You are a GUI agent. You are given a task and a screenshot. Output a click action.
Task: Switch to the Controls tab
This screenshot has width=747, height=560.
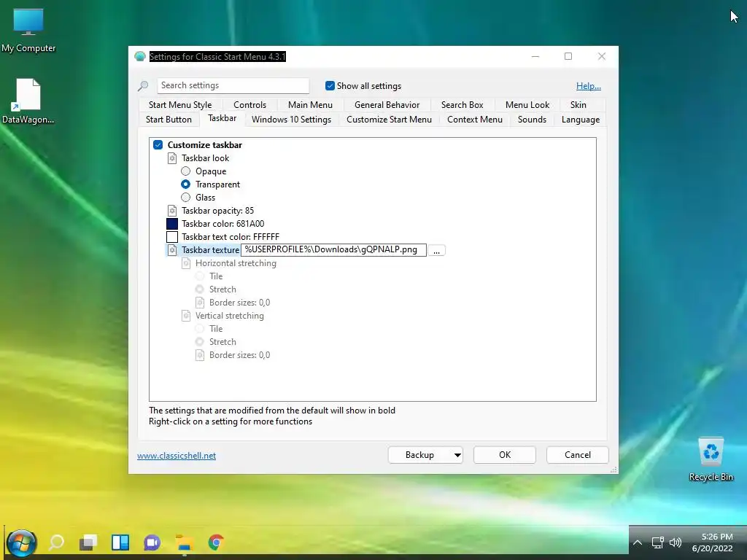tap(249, 105)
